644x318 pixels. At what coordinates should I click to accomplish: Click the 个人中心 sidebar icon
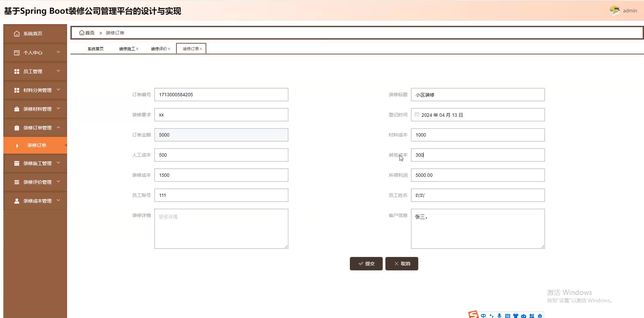17,53
